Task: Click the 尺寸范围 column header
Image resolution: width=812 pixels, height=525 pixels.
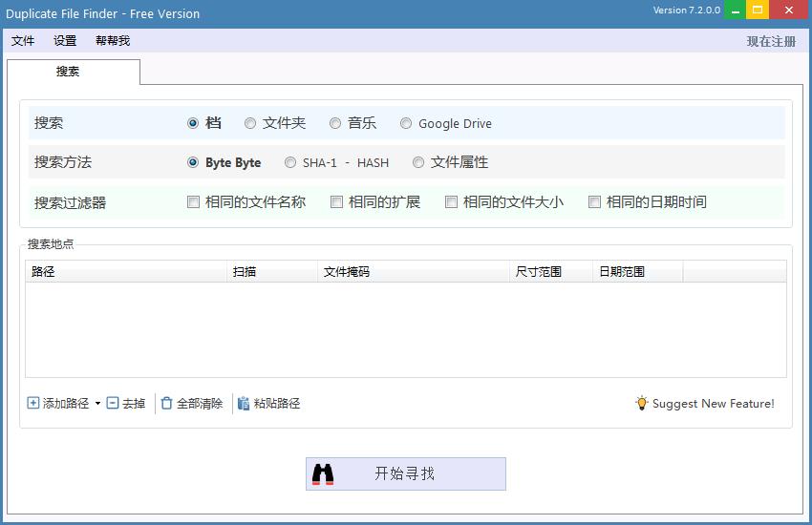Action: [x=551, y=271]
